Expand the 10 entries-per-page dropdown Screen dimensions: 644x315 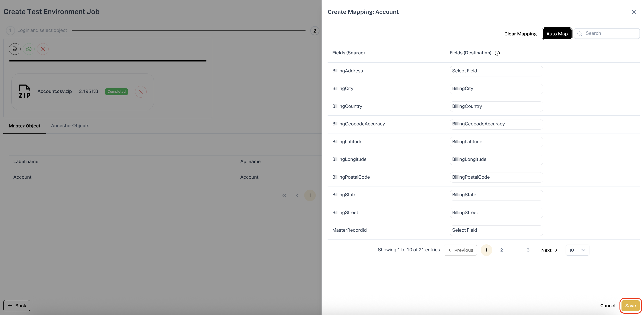pyautogui.click(x=577, y=250)
